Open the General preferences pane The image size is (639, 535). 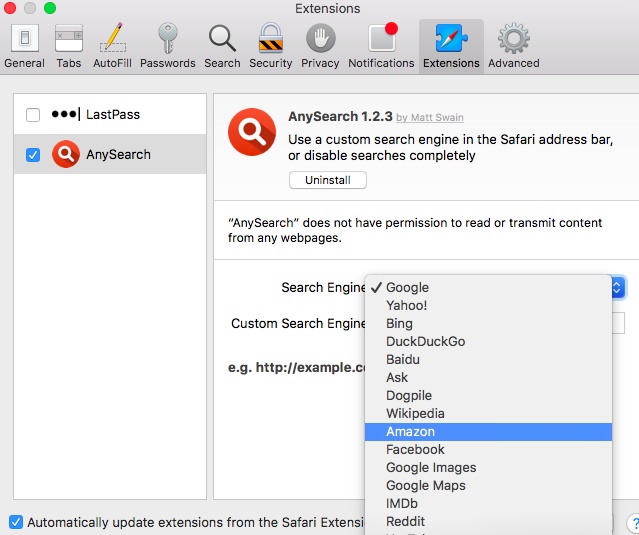(24, 46)
